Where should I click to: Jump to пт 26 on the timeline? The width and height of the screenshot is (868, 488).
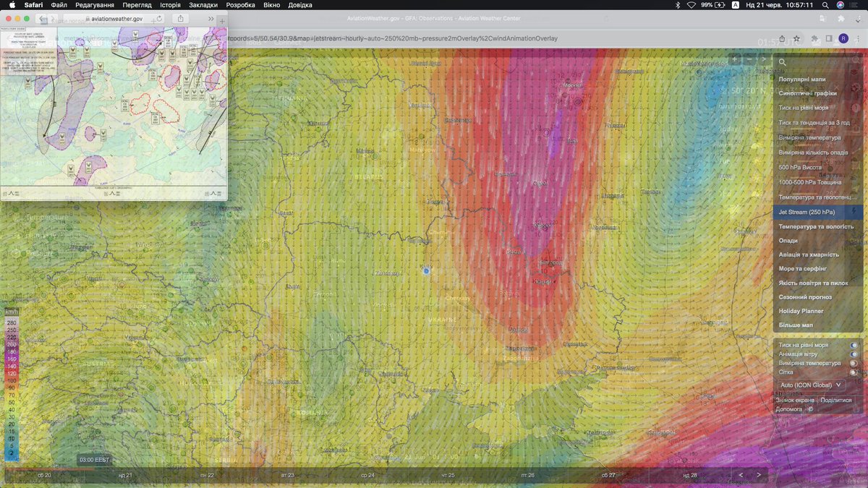point(528,475)
